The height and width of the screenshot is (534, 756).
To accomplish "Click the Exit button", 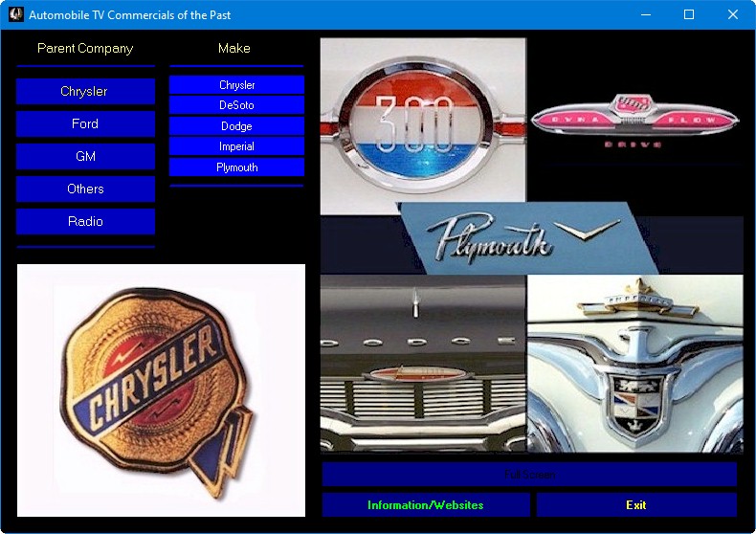I will coord(636,505).
